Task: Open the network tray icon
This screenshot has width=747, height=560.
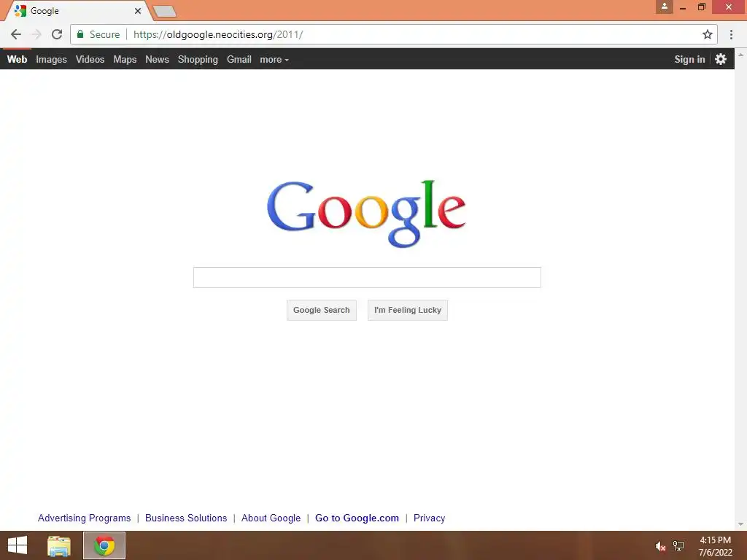Action: [678, 546]
